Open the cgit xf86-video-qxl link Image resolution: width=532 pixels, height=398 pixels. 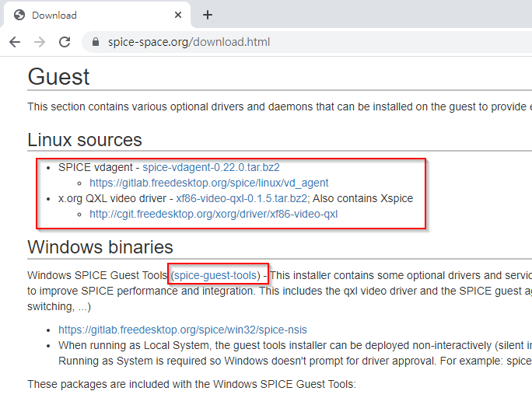[213, 214]
